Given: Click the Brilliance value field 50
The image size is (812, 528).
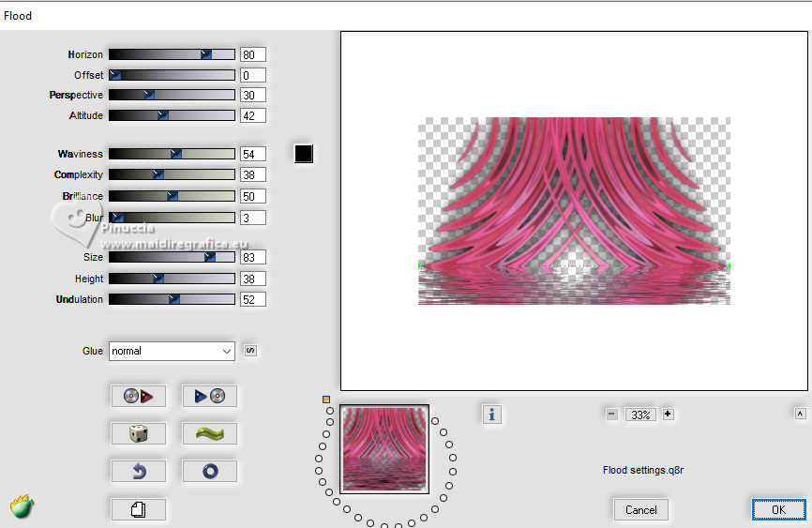Looking at the screenshot, I should tap(253, 196).
